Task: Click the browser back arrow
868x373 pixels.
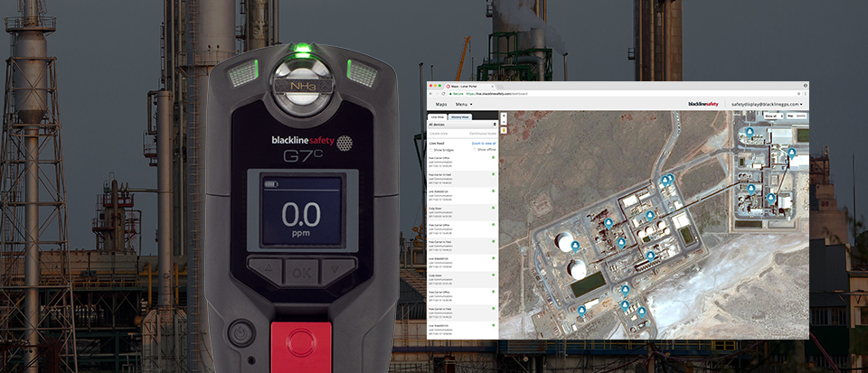Action: [x=430, y=94]
